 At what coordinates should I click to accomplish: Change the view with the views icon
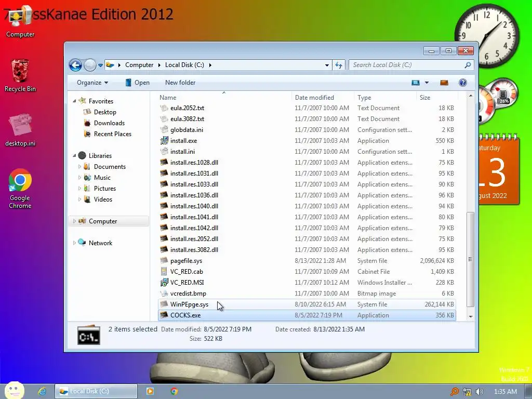(x=415, y=83)
